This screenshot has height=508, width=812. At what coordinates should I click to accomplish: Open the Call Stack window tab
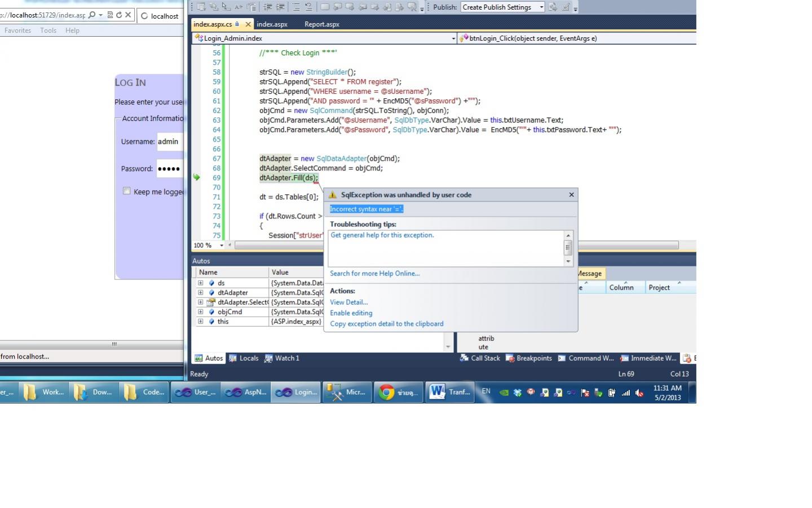click(480, 358)
